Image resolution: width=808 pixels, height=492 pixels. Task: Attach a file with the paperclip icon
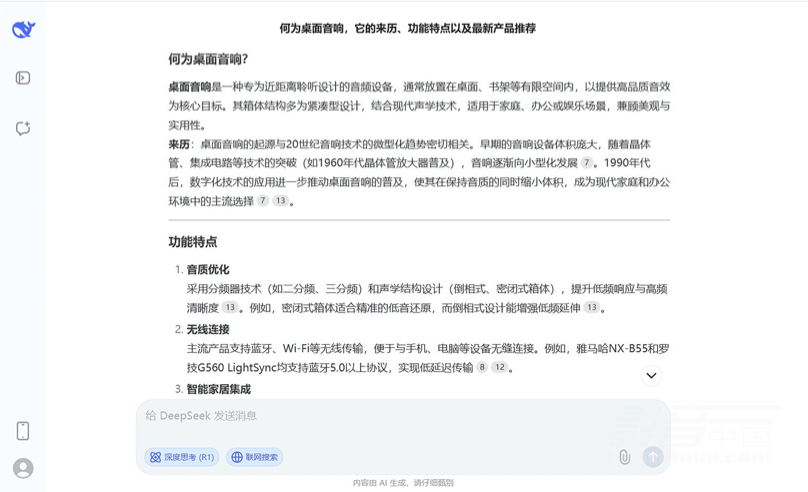point(624,457)
